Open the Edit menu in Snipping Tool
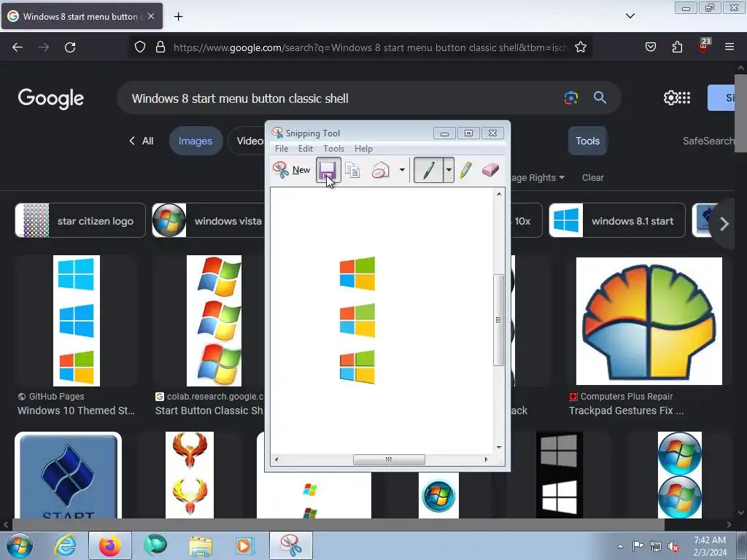The image size is (747, 560). (x=306, y=149)
